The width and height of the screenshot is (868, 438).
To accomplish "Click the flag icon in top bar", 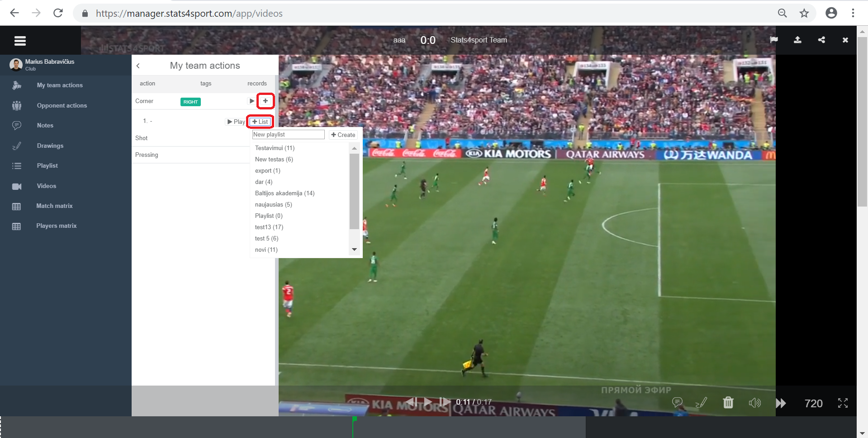I will point(774,40).
